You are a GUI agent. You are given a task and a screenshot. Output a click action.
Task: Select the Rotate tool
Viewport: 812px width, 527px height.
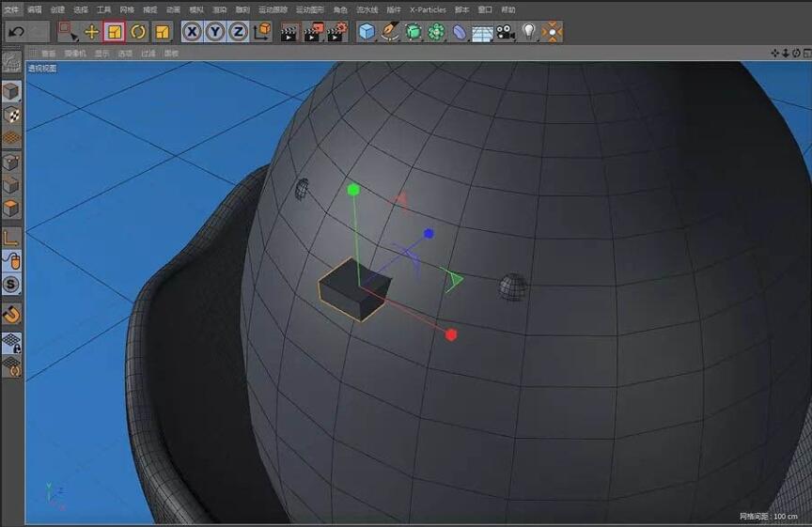tap(138, 32)
